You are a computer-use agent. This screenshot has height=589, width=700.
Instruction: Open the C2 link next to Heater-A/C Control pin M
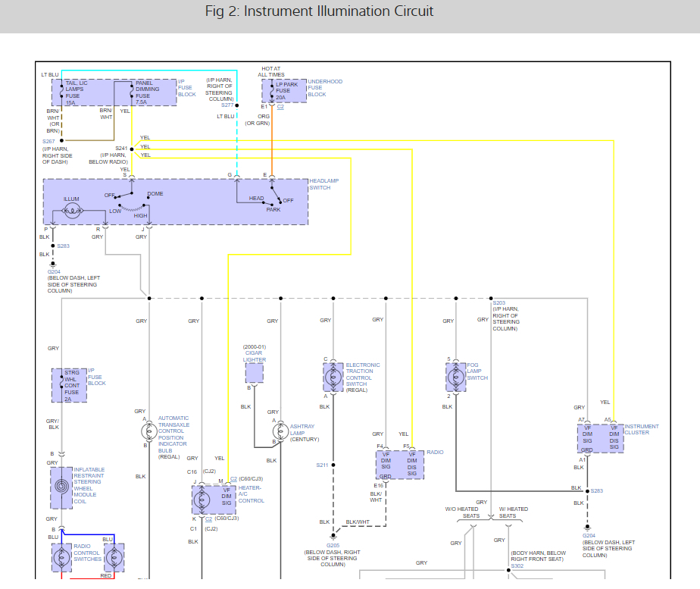pos(234,479)
